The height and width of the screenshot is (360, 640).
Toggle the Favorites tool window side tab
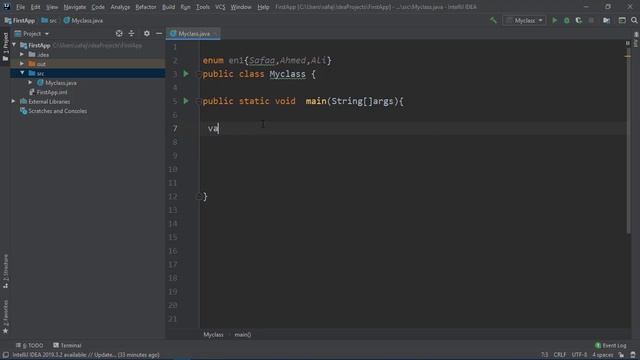pos(5,317)
